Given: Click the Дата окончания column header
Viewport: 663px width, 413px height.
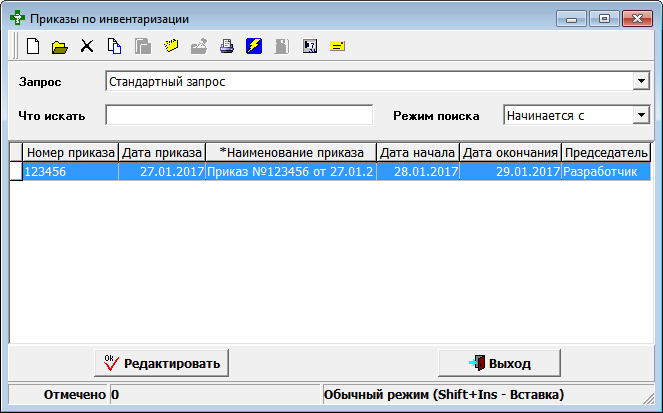Looking at the screenshot, I should pos(510,152).
